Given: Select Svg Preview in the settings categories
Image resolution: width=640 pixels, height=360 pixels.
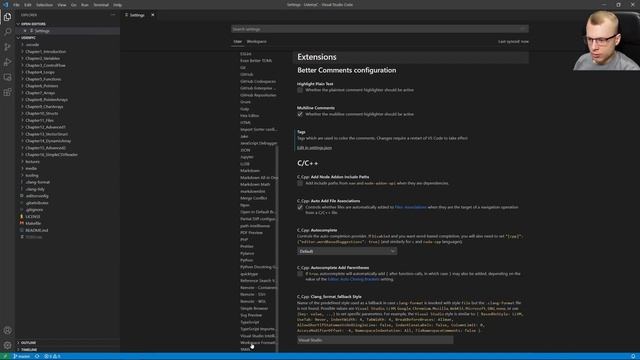Looking at the screenshot, I should [251, 315].
